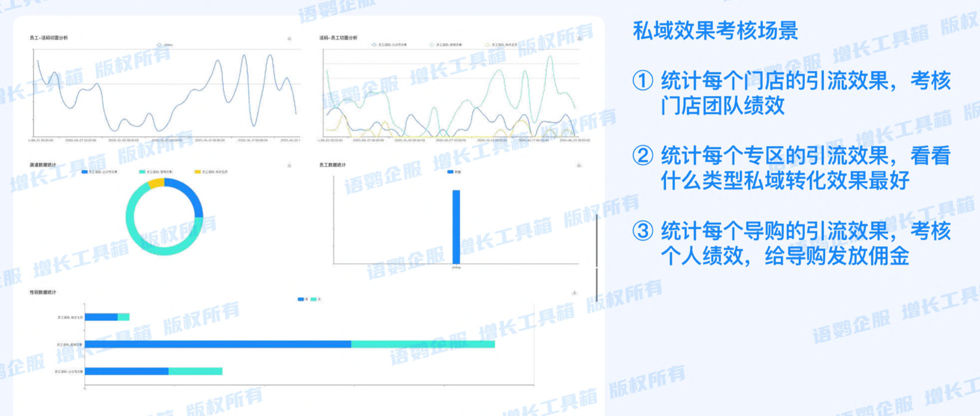
Task: Click the 私域效果考核场景 heading
Action: tap(715, 30)
